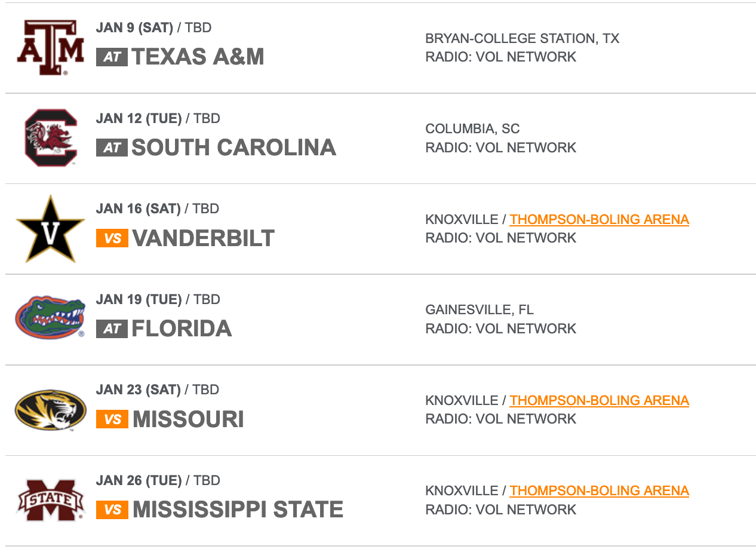This screenshot has width=756, height=552.
Task: Click the gray AT badge beside South Carolina
Action: pyautogui.click(x=112, y=148)
